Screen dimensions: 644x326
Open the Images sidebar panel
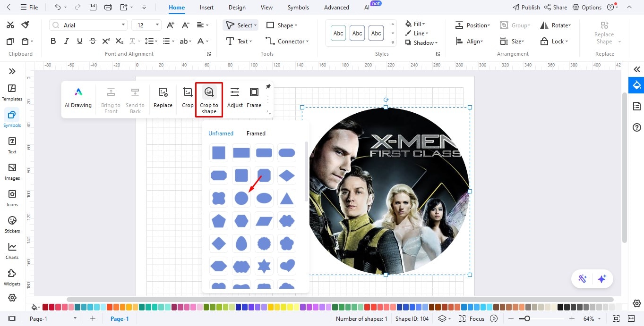12,172
